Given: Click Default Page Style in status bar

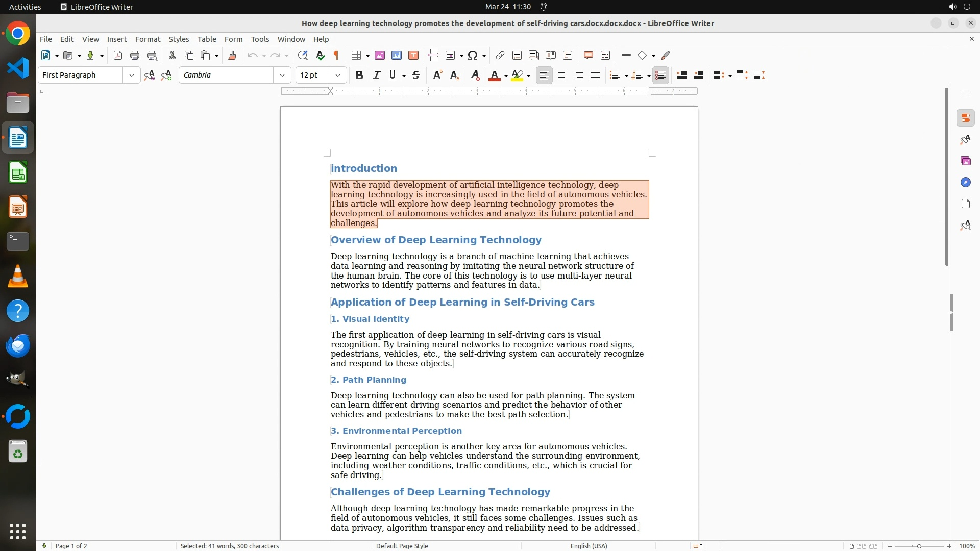Looking at the screenshot, I should tap(402, 546).
